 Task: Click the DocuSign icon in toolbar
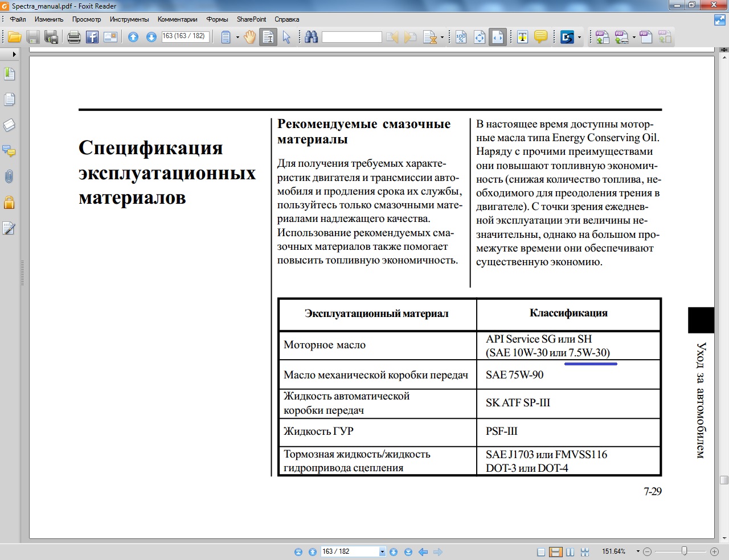[x=567, y=38]
